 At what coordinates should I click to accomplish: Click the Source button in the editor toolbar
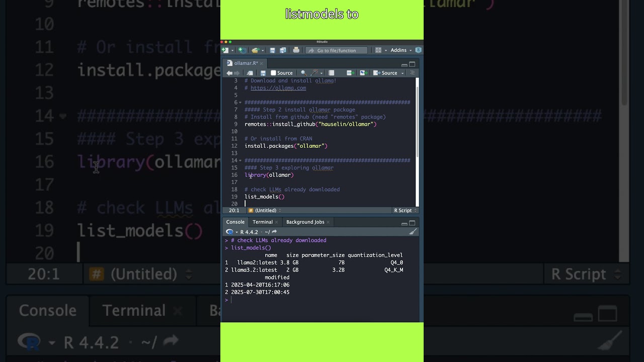[385, 73]
